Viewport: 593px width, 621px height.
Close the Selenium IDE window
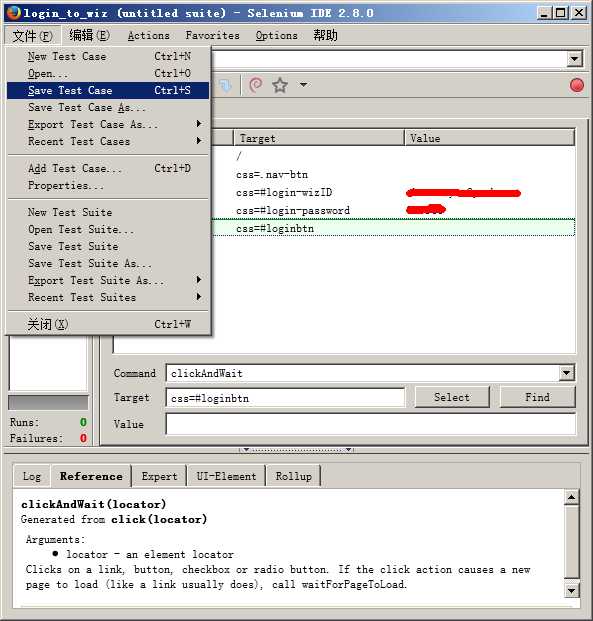tap(579, 13)
